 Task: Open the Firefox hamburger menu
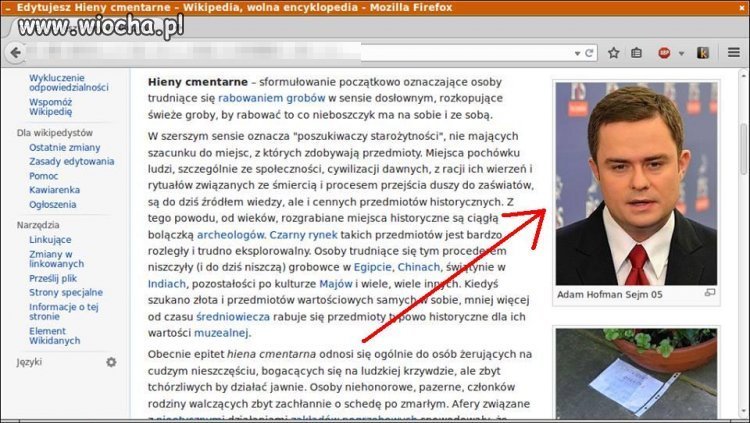734,53
